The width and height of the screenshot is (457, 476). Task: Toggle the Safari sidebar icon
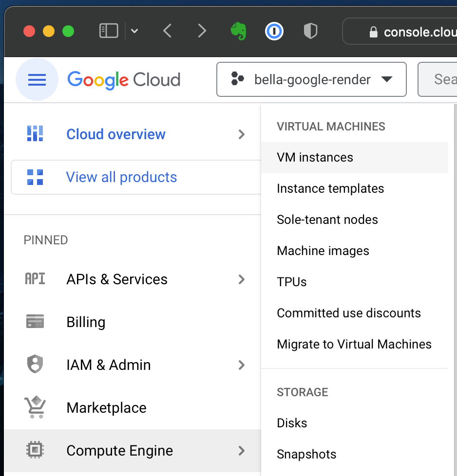pyautogui.click(x=109, y=32)
